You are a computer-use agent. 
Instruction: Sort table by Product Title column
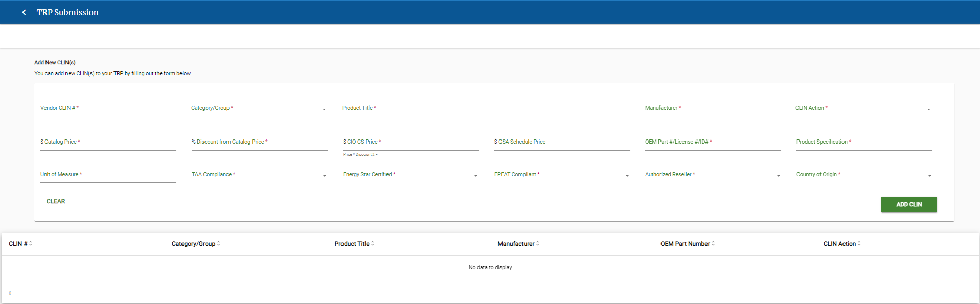click(354, 244)
